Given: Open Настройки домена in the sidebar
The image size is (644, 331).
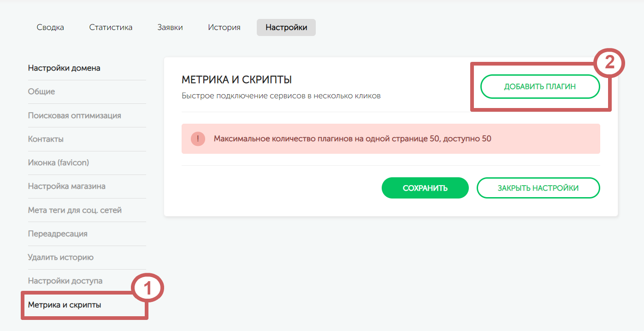Looking at the screenshot, I should [x=64, y=68].
